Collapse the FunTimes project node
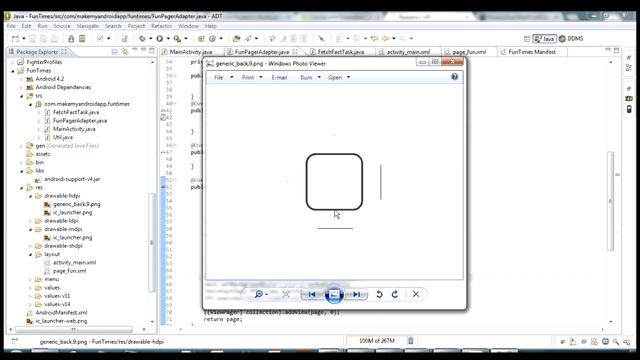The width and height of the screenshot is (640, 360). (13, 71)
